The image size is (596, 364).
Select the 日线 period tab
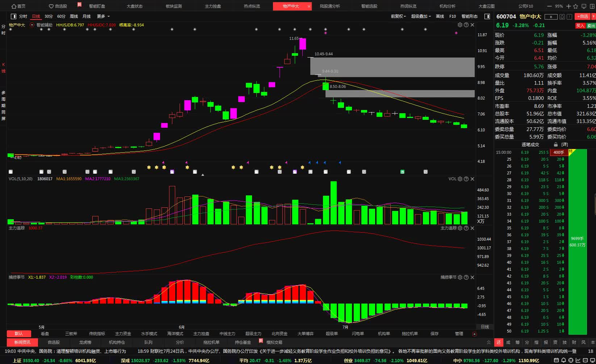(36, 16)
